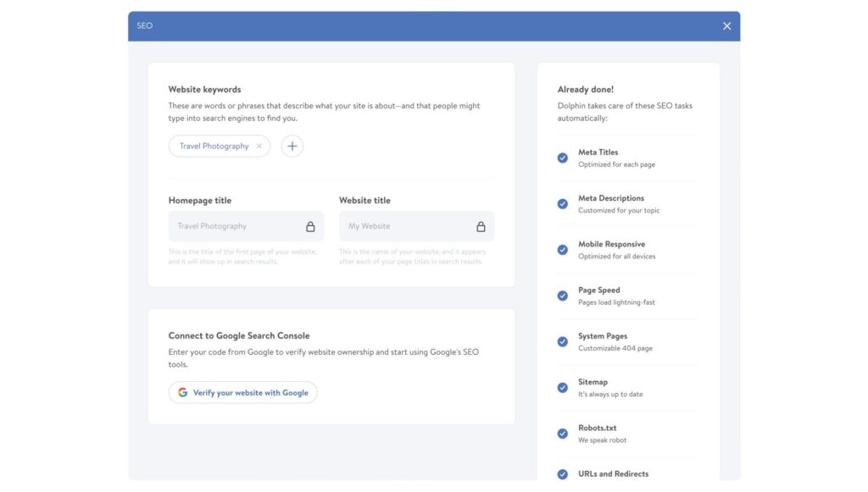This screenshot has height=492, width=868.
Task: Close the SEO dialog with the X
Action: pos(726,26)
